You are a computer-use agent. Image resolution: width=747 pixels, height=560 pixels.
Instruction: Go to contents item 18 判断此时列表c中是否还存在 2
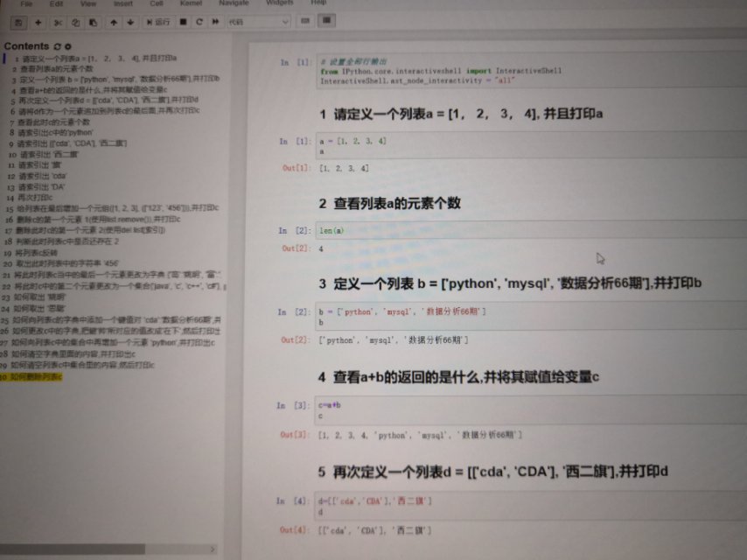point(62,241)
